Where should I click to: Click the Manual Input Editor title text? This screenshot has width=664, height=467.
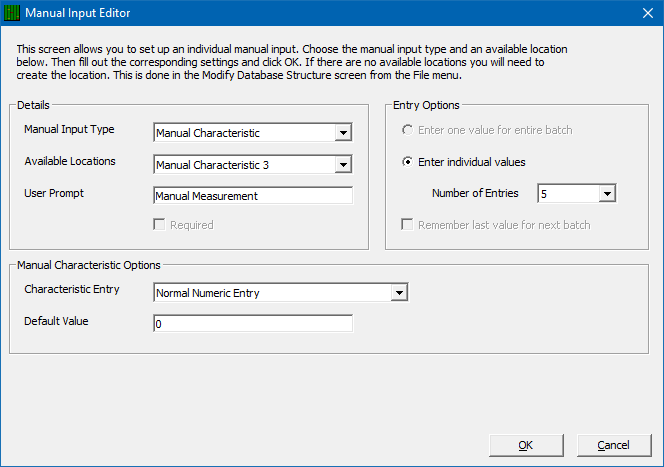coord(77,13)
